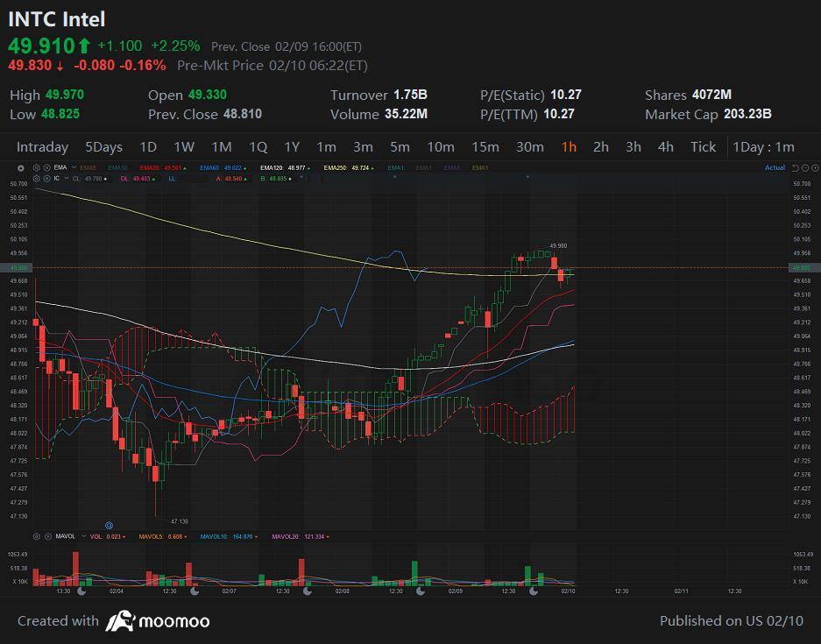821x644 pixels.
Task: Select the 1Y yearly timeframe tab
Action: (x=292, y=147)
